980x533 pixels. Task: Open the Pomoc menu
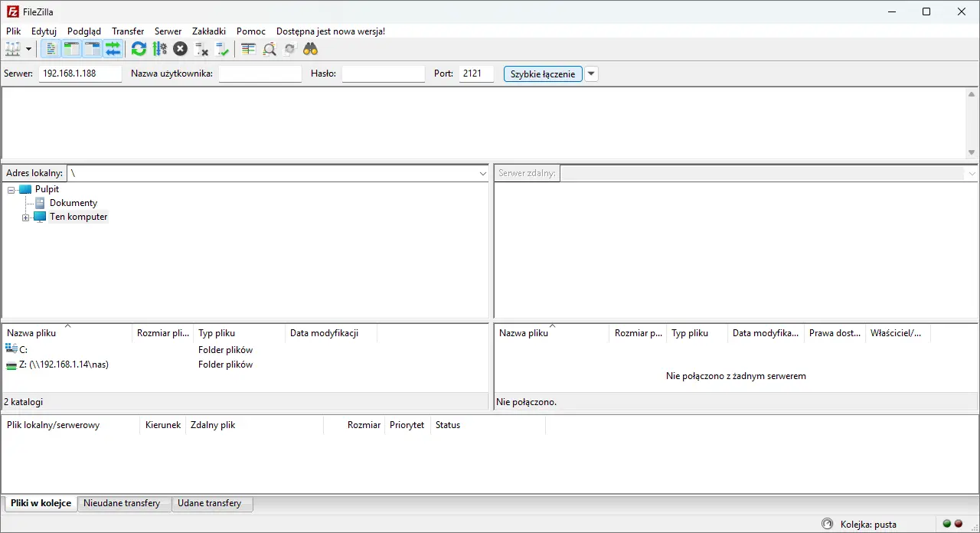[251, 31]
